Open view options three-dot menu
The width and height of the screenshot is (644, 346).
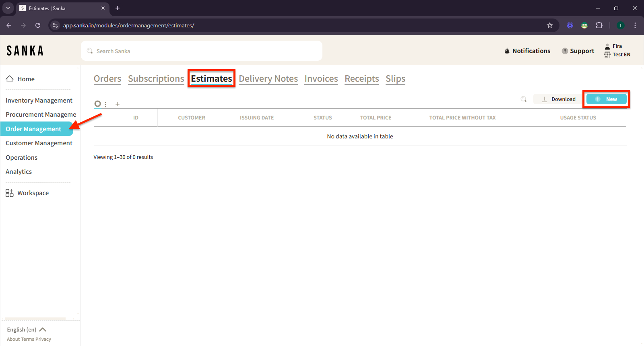coord(105,104)
